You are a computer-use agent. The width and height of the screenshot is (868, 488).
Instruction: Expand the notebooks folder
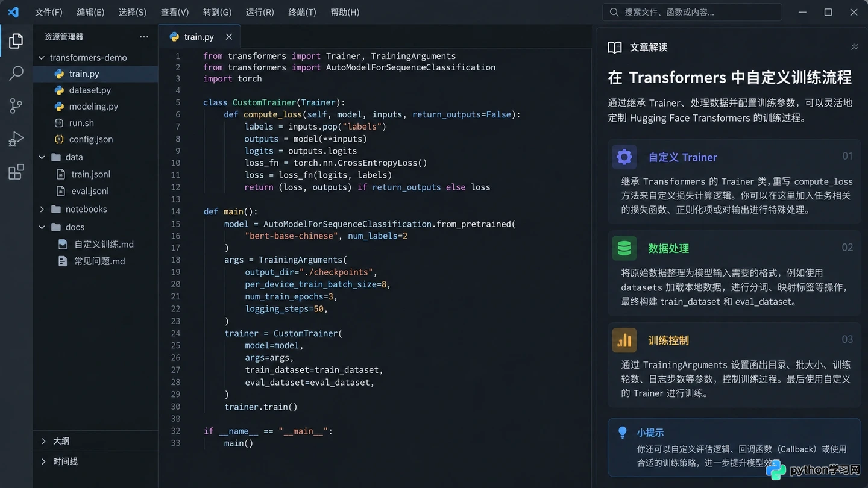(x=42, y=209)
